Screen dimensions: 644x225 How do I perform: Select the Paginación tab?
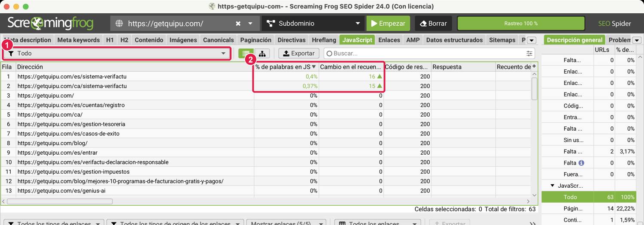pyautogui.click(x=256, y=40)
